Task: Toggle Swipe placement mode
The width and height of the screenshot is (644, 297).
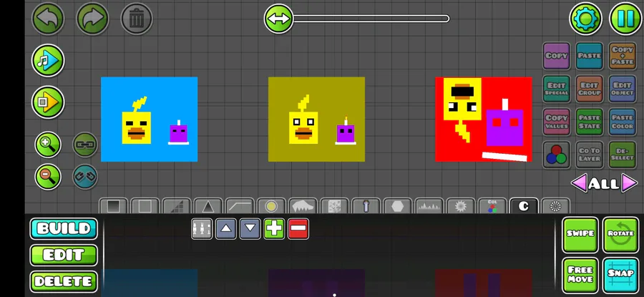Action: tap(580, 235)
